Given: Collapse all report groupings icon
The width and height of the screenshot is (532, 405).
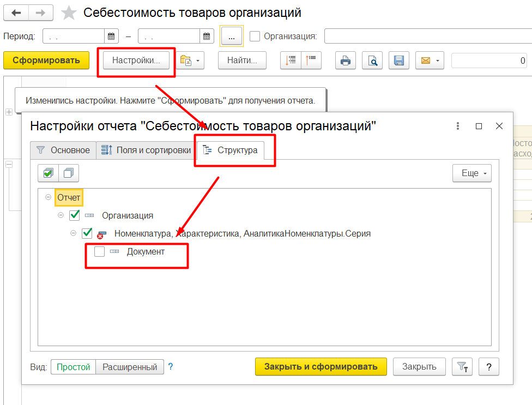Looking at the screenshot, I should click(x=311, y=61).
